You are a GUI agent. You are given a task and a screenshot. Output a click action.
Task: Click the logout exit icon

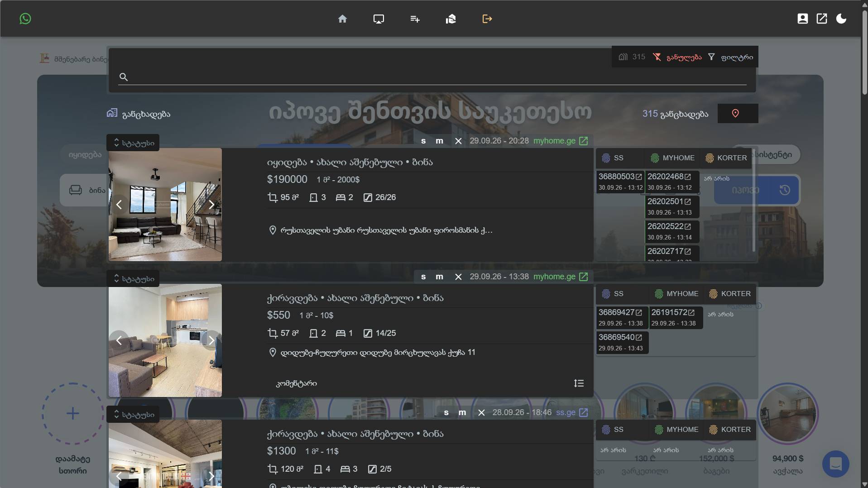click(x=487, y=19)
